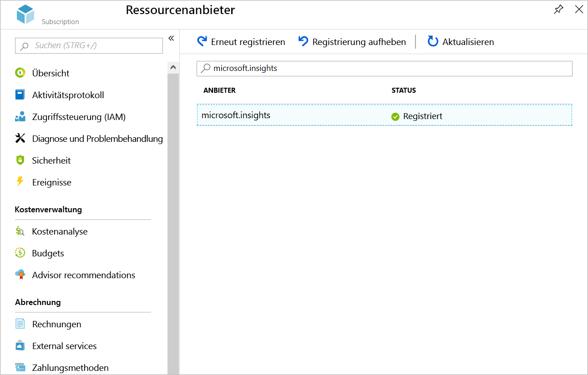Click the External services bag icon

pos(20,345)
